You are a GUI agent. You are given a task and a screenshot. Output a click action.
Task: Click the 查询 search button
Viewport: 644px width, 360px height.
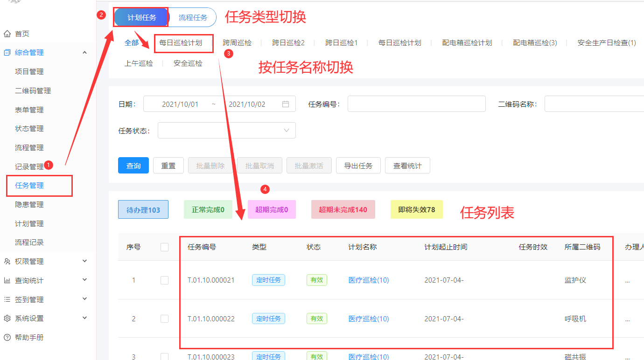pyautogui.click(x=133, y=165)
